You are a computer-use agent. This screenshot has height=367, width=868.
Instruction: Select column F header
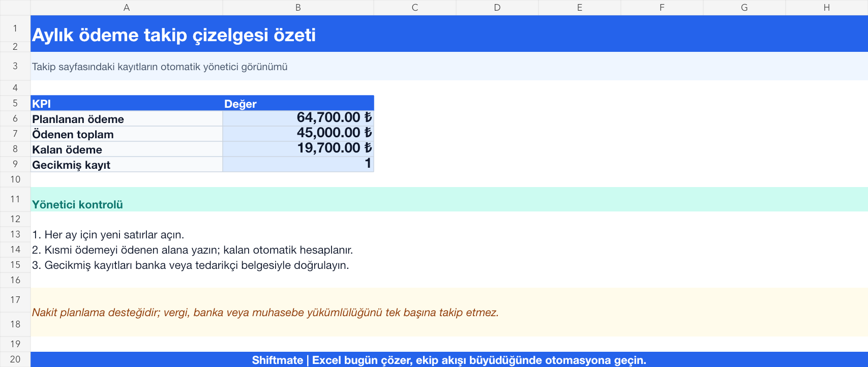point(662,8)
